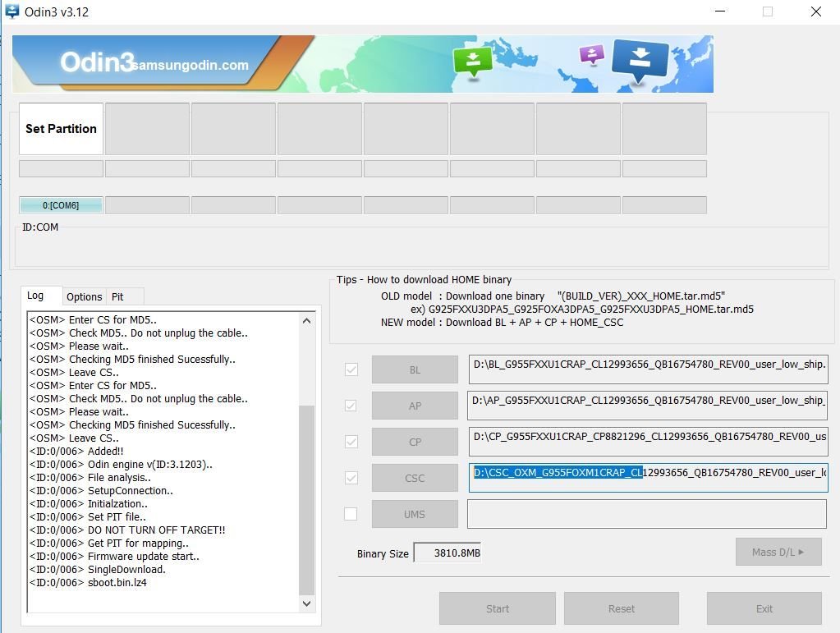Enable the UMS file checkbox
The width and height of the screenshot is (840, 633).
point(351,514)
